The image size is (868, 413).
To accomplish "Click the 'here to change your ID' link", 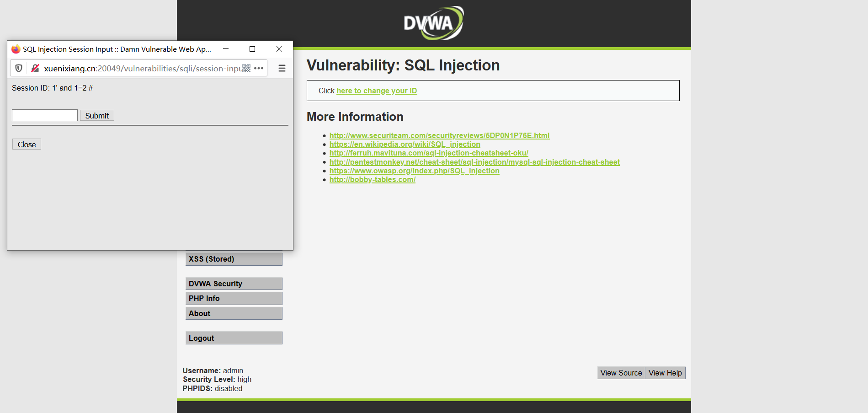I will 377,91.
